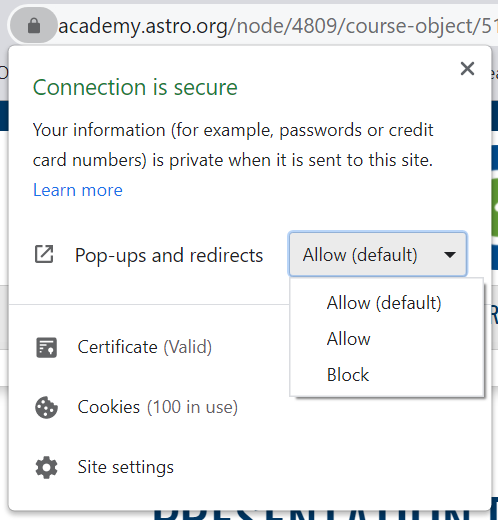The height and width of the screenshot is (520, 498).
Task: Select Allow (default) from the options list
Action: point(384,303)
